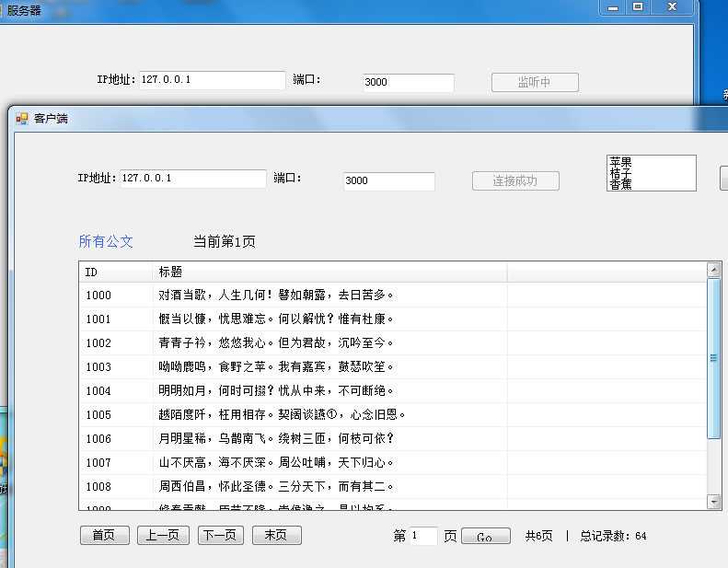This screenshot has width=728, height=568.
Task: Click title 月明星稀，乌鹊南飞
Action: point(276,439)
